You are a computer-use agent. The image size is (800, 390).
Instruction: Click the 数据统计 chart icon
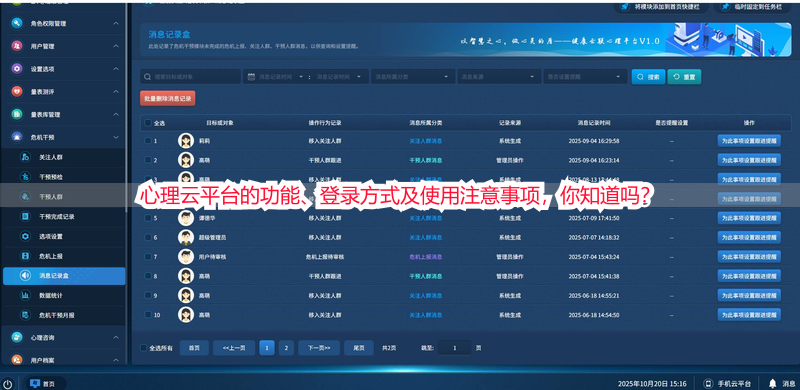click(x=25, y=295)
